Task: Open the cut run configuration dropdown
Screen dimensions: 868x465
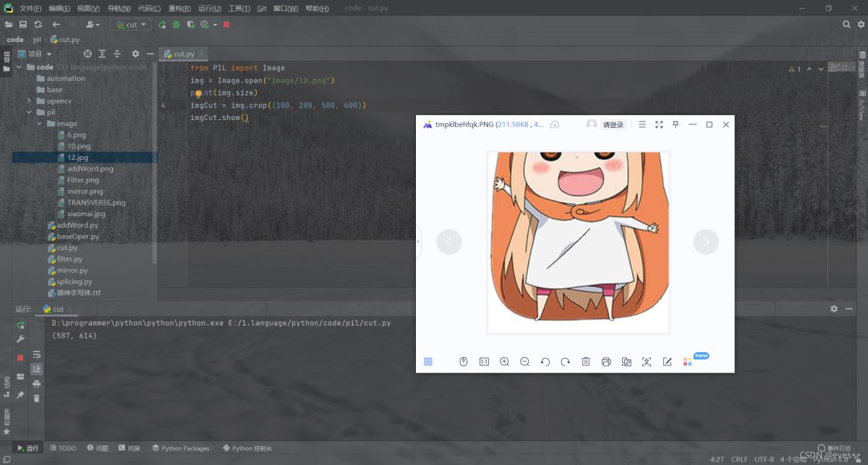Action: click(131, 25)
